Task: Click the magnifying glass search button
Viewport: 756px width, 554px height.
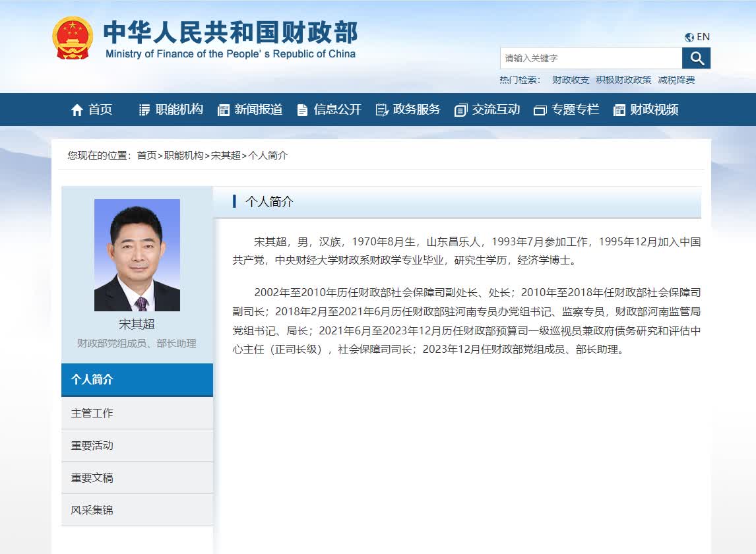Action: coord(697,58)
